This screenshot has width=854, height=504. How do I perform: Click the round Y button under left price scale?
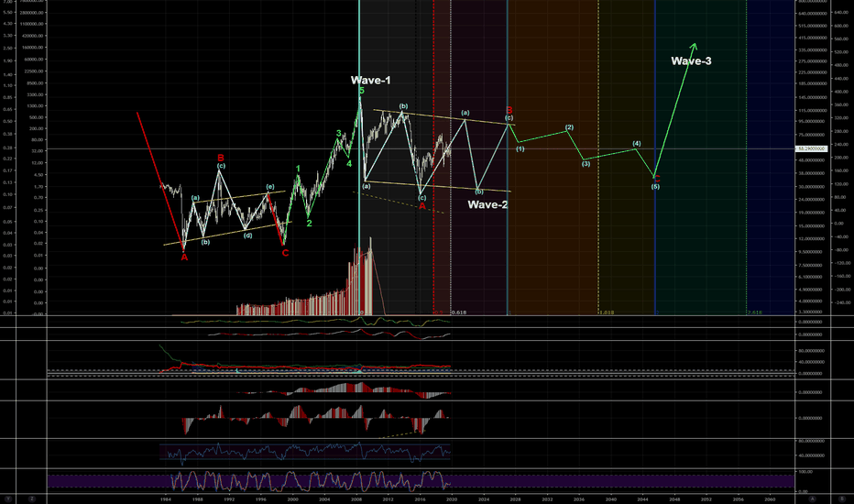click(8, 499)
